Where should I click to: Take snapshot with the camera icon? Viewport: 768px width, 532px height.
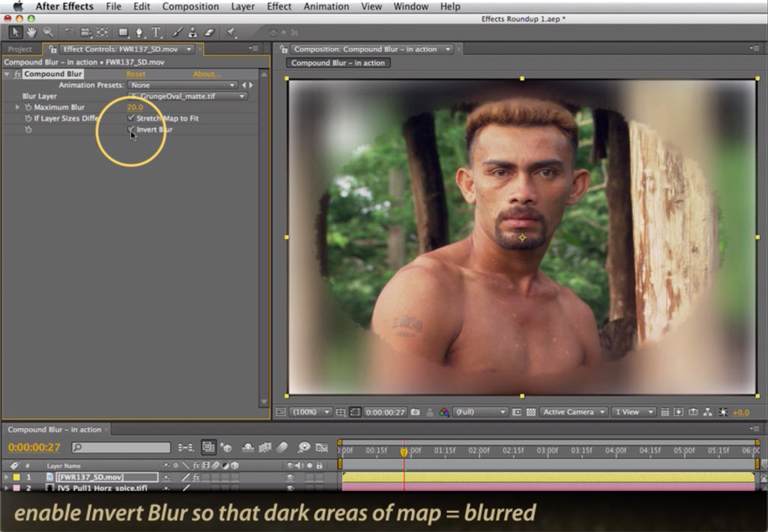[415, 412]
